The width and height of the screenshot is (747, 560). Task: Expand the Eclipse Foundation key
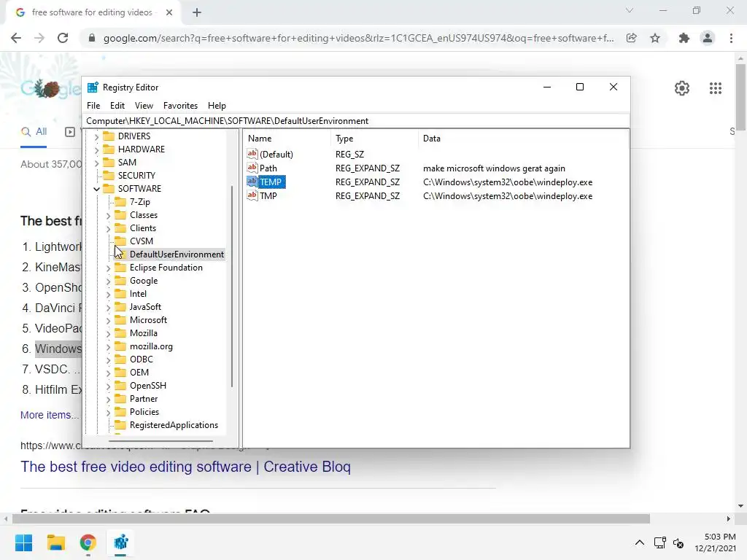coord(108,268)
